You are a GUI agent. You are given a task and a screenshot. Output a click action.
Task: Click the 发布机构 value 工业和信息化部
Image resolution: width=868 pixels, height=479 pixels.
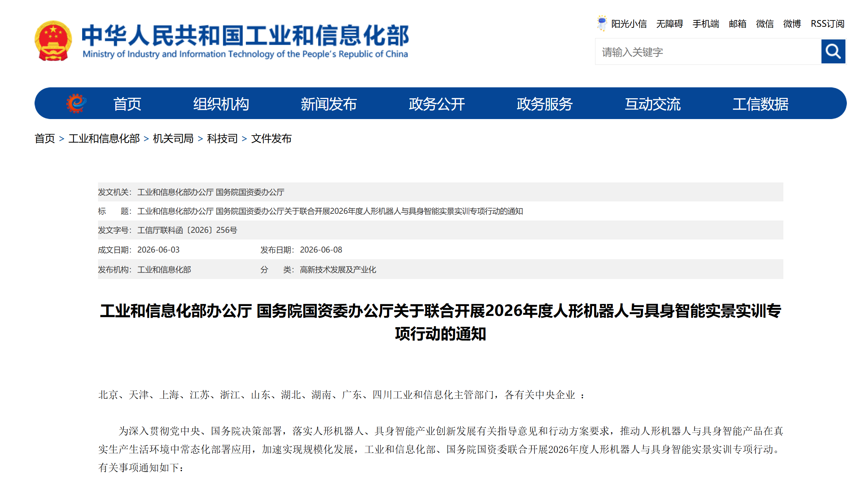coord(164,269)
